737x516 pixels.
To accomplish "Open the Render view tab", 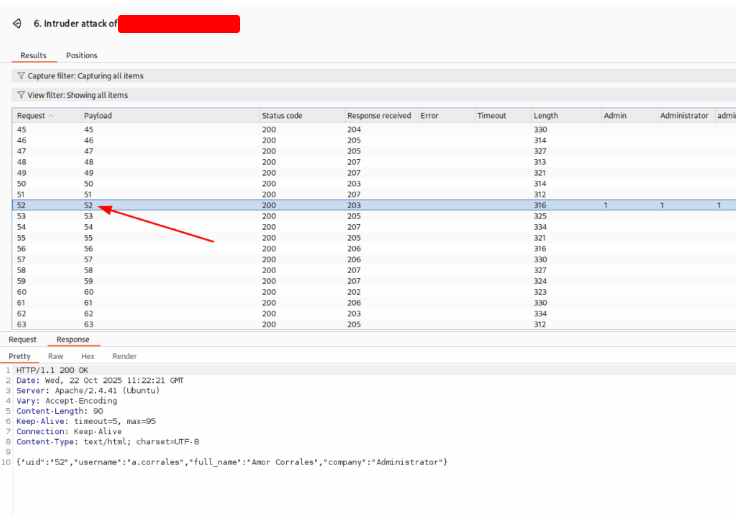I will pyautogui.click(x=124, y=356).
